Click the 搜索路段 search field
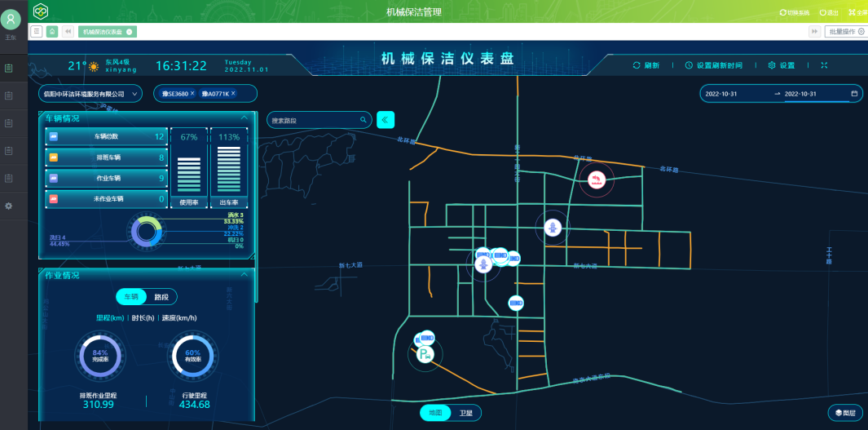The width and height of the screenshot is (868, 430). click(314, 120)
